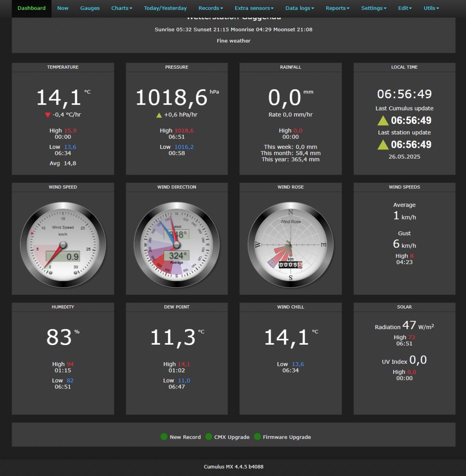466x476 pixels.
Task: Click the Firmware Upgrade status LED
Action: tap(257, 437)
